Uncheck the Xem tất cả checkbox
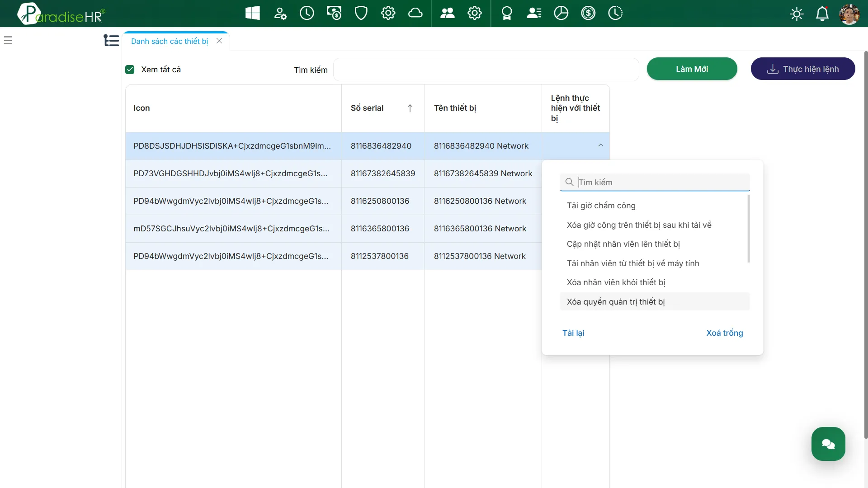 [130, 70]
